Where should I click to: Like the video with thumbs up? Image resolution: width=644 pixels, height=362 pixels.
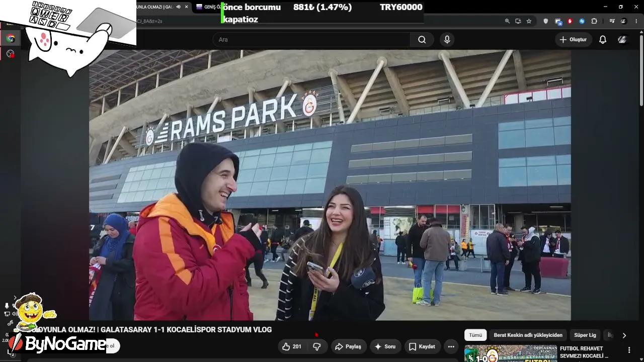[x=292, y=346]
